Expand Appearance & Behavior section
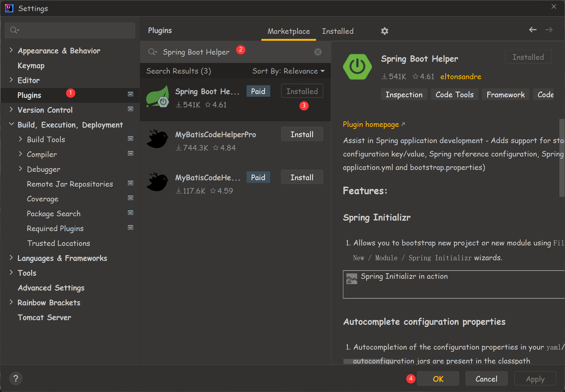 11,50
